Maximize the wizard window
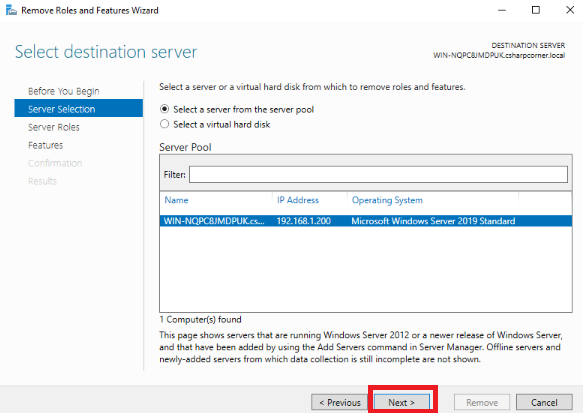This screenshot has width=583, height=413. coord(536,10)
